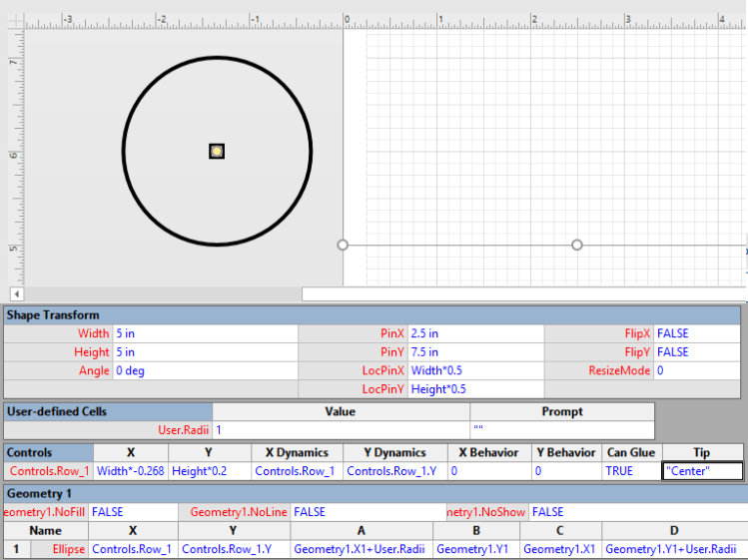Viewport: 748px width, 560px height.
Task: Select the left endpoint handle of the line
Action: click(343, 245)
